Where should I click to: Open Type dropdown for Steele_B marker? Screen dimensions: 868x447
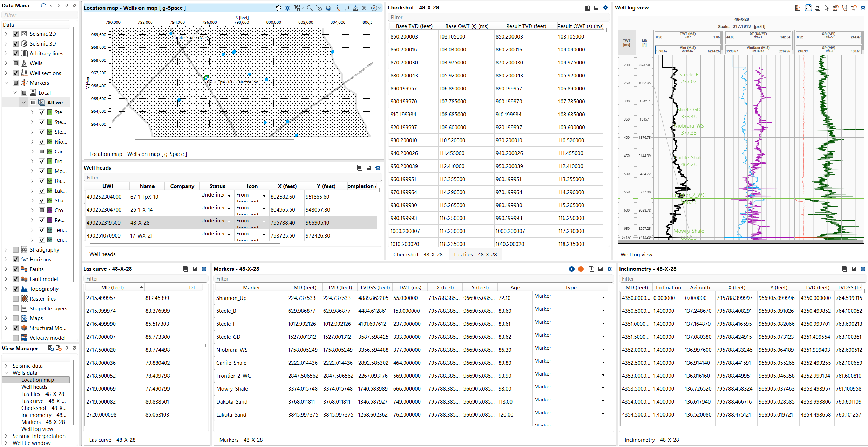[x=603, y=310]
